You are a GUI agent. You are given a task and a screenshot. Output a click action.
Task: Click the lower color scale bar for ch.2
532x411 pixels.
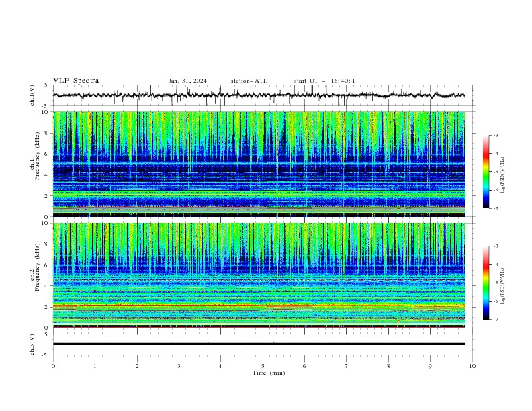tap(486, 283)
